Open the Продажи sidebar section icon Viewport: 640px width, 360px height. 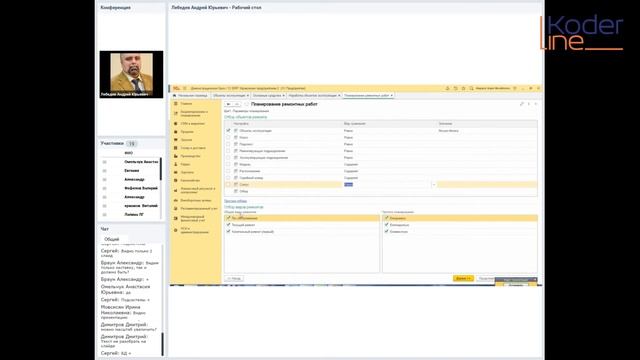pos(176,131)
